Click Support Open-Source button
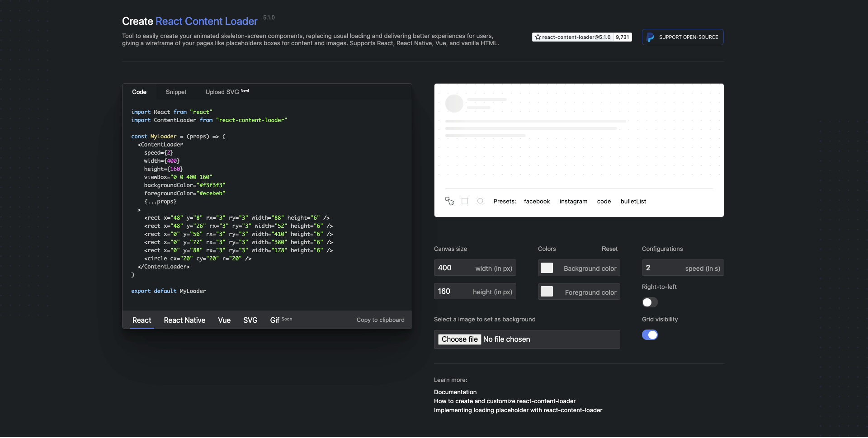 [683, 37]
